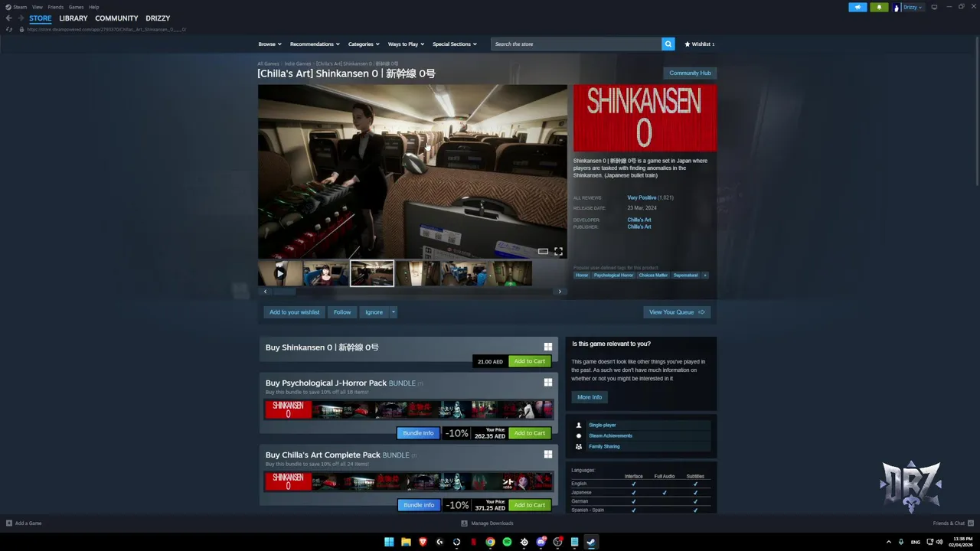Expand the Browse store menu
980x551 pixels.
point(269,44)
